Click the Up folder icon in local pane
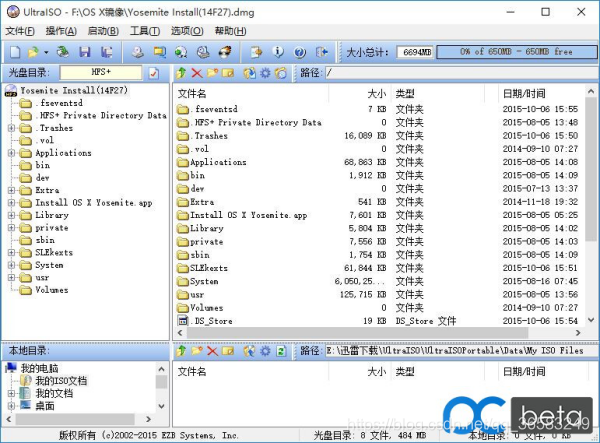This screenshot has height=443, width=600. 181,351
